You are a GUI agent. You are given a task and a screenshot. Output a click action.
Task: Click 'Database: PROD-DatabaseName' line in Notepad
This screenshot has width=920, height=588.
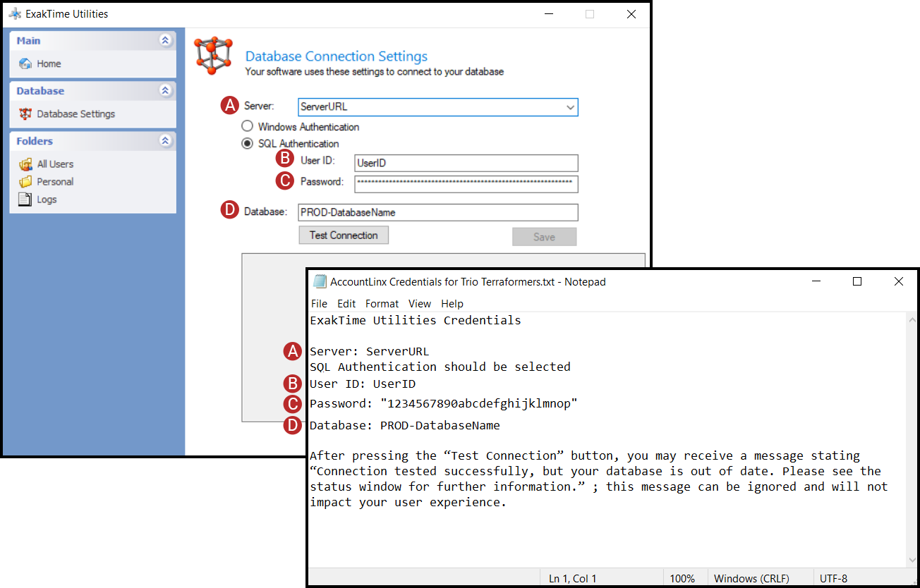pyautogui.click(x=405, y=425)
